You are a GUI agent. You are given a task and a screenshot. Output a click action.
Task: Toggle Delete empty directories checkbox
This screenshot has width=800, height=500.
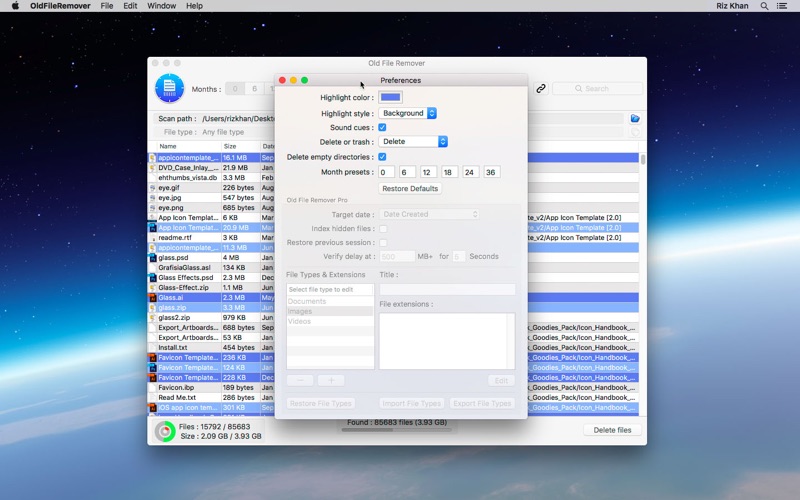pyautogui.click(x=382, y=157)
